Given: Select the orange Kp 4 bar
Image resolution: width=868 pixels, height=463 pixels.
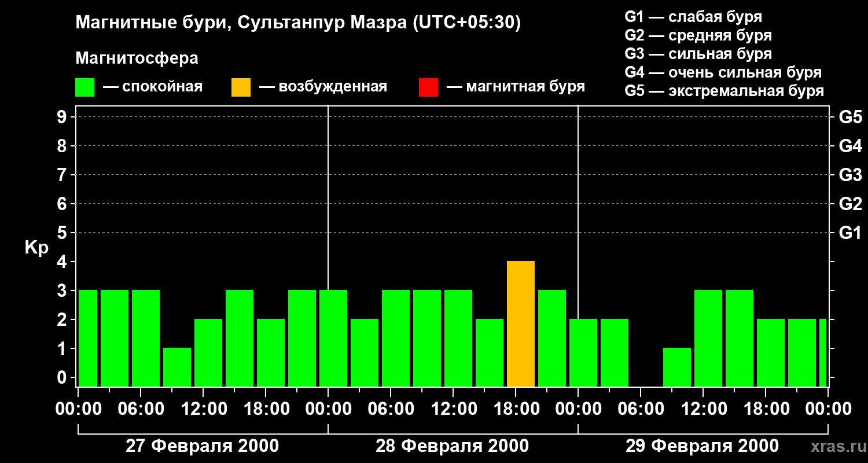Looking at the screenshot, I should pyautogui.click(x=521, y=324).
